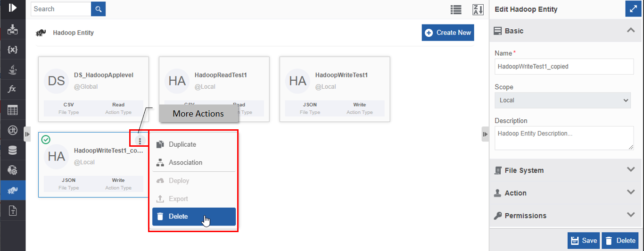Choose Delete from context menu
This screenshot has width=644, height=251.
click(x=194, y=217)
